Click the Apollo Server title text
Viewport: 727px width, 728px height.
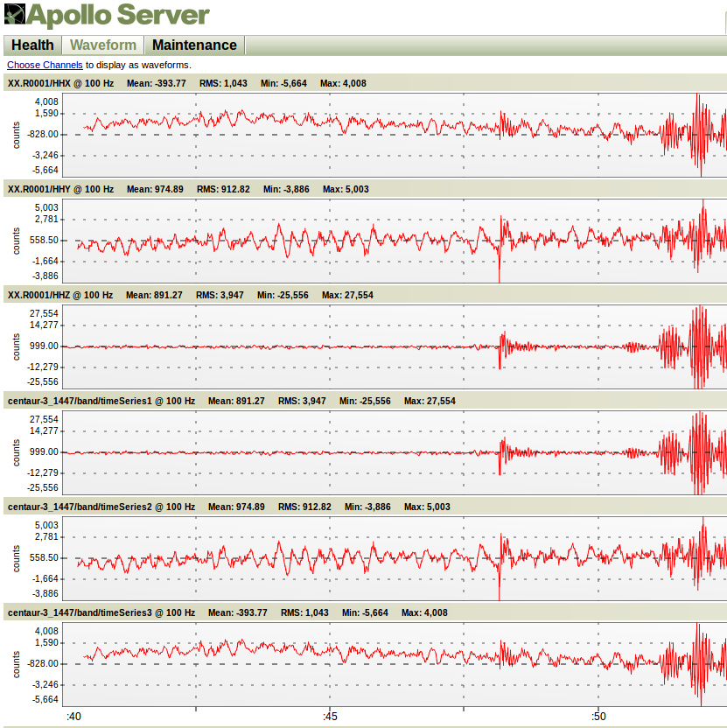point(118,16)
